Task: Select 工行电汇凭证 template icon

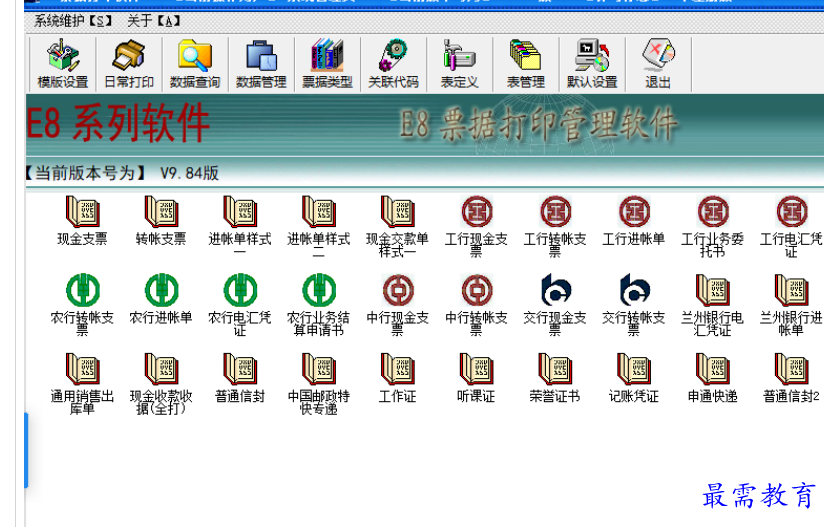Action: coord(791,226)
